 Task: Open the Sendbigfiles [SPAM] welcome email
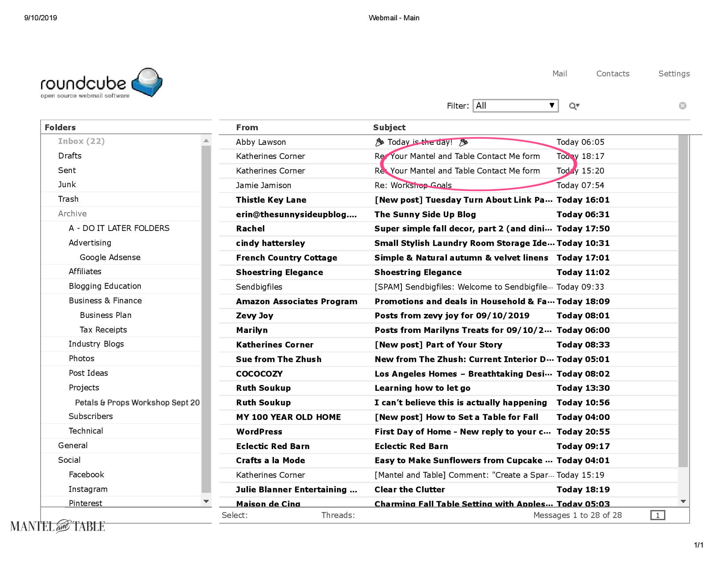coord(448,287)
